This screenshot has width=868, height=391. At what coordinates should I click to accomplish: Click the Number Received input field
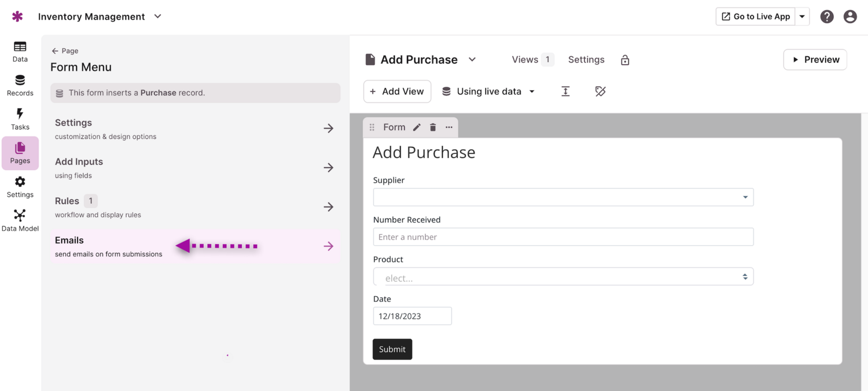point(563,237)
